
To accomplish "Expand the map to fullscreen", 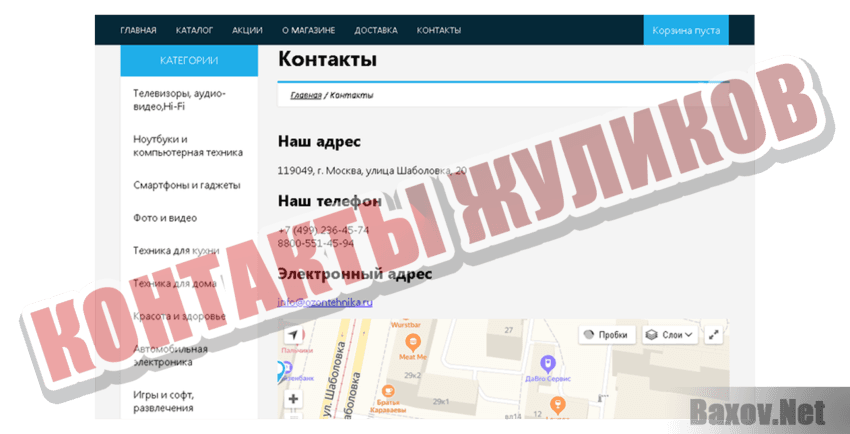I will coord(714,335).
